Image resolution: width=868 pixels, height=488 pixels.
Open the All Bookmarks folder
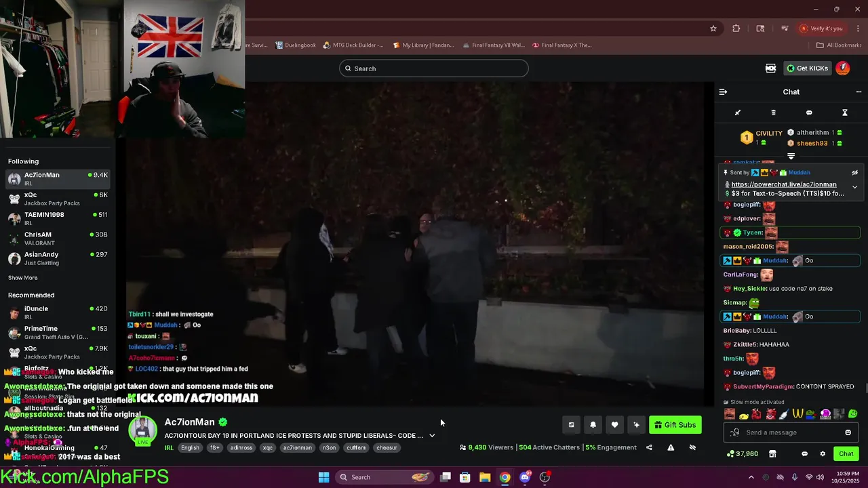pos(839,45)
